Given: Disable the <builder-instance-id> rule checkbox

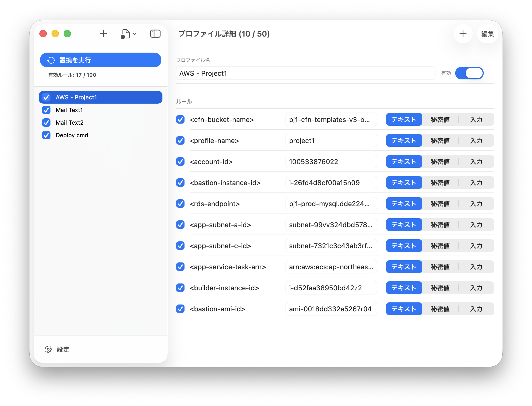Looking at the screenshot, I should pos(180,288).
